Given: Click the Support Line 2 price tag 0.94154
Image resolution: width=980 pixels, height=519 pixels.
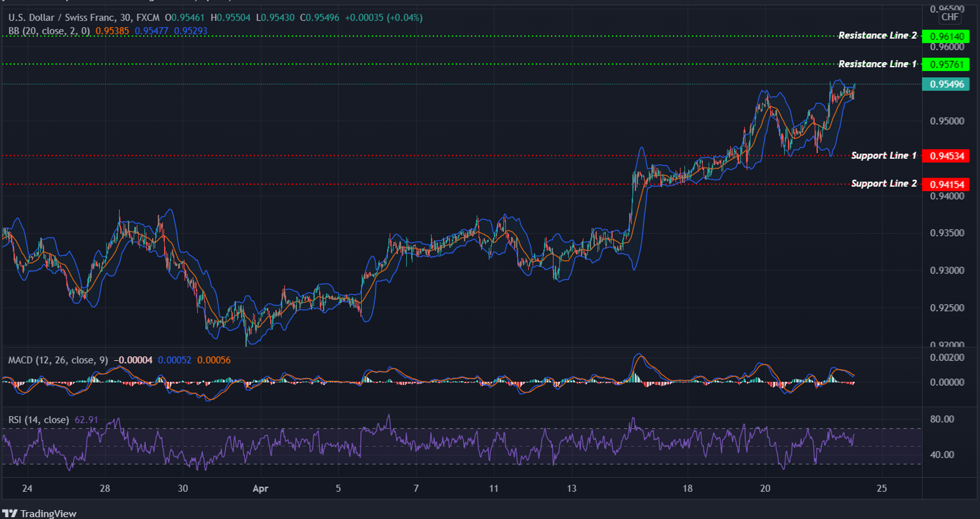Looking at the screenshot, I should [946, 184].
